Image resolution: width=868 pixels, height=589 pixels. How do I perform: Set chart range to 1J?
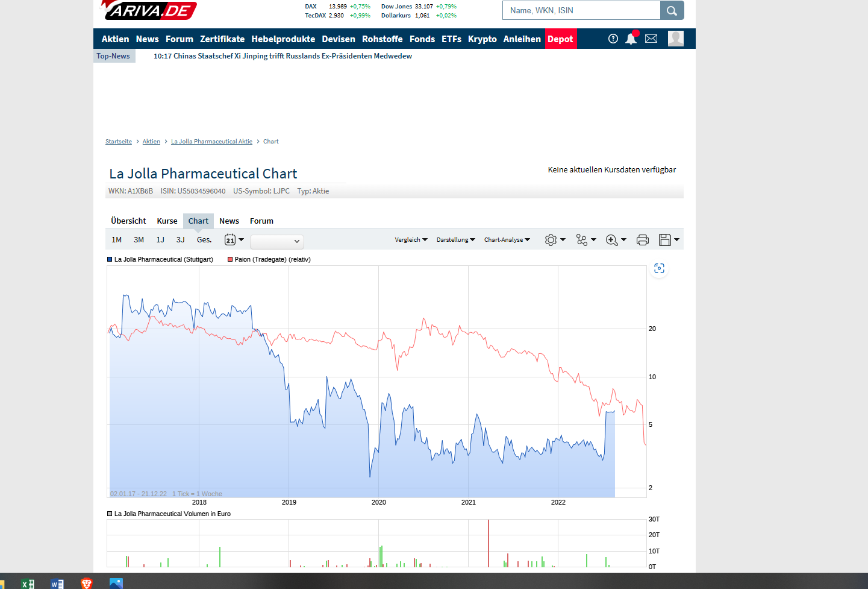point(160,240)
